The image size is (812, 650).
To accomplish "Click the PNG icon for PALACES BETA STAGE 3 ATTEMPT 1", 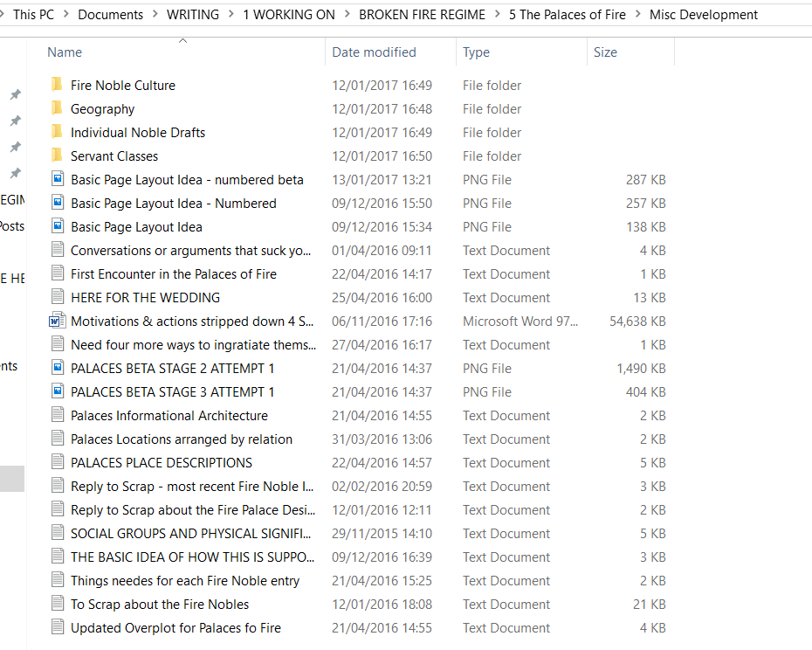I will pos(58,391).
